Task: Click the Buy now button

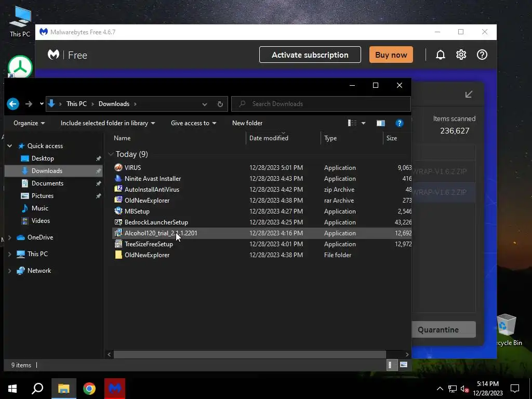Action: (391, 55)
